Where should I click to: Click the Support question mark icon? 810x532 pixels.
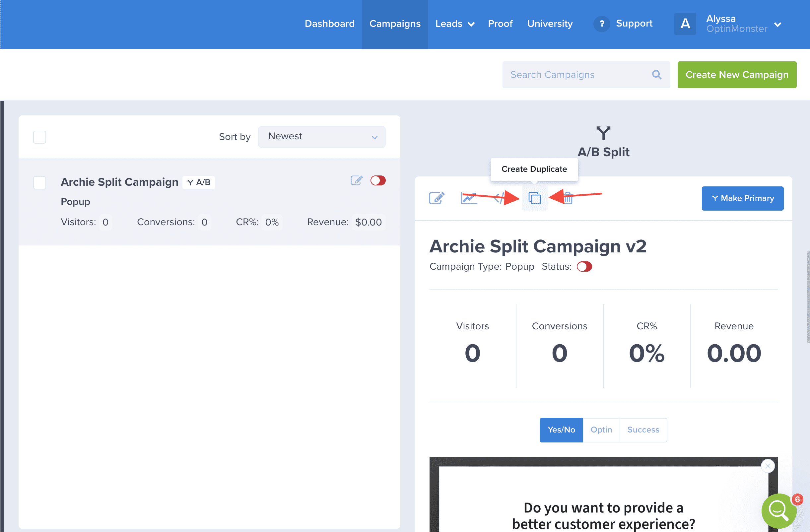602,24
